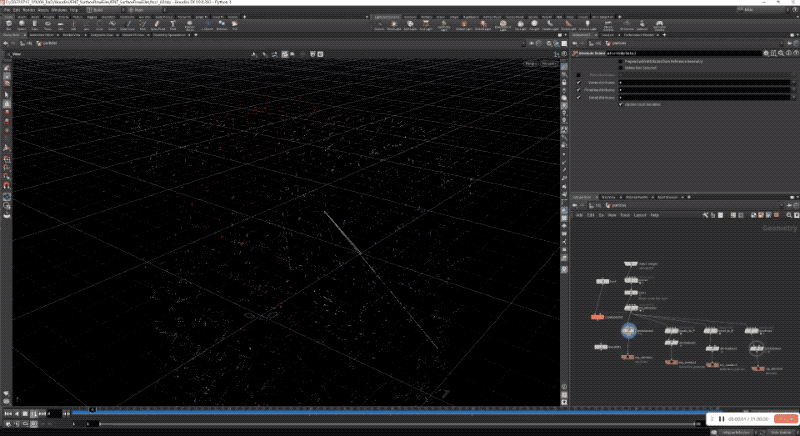Open the Main radial menu dropdown

[145, 10]
